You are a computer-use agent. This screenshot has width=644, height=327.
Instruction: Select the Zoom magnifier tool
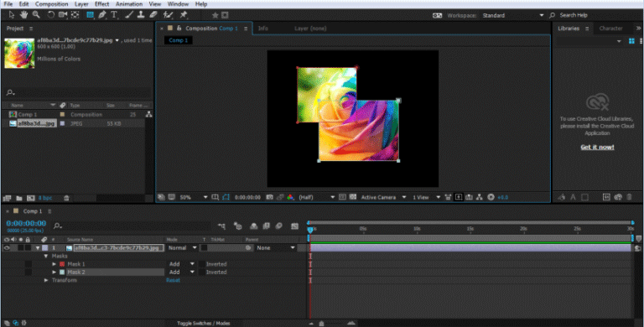(36, 15)
